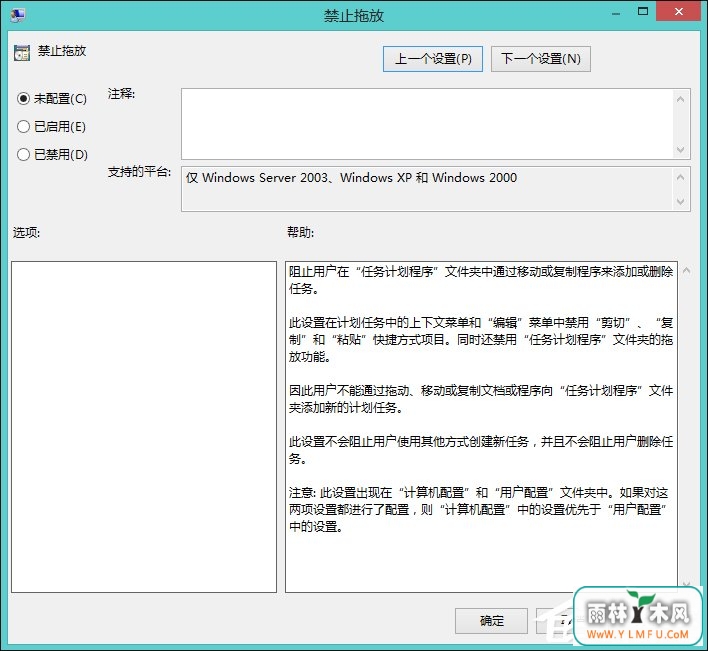Click help paragraph starting 因此用户不能通过拖动
Image resolution: width=708 pixels, height=651 pixels.
click(481, 399)
